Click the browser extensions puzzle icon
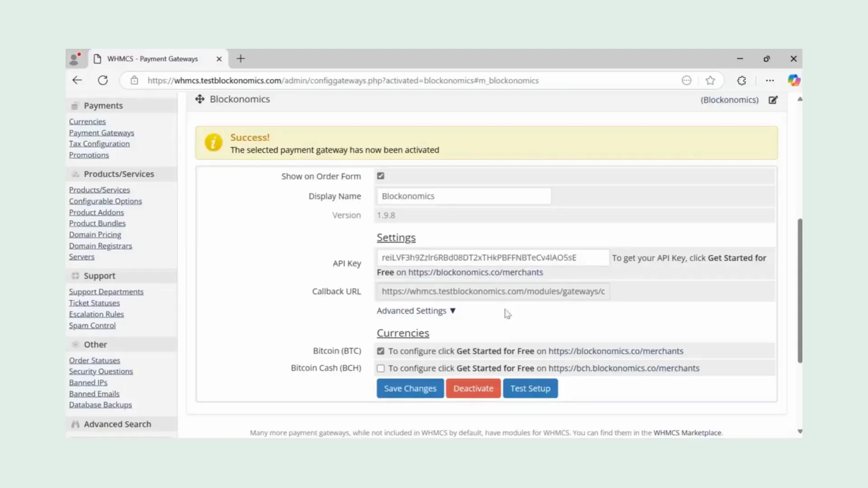This screenshot has width=868, height=488. pos(741,80)
